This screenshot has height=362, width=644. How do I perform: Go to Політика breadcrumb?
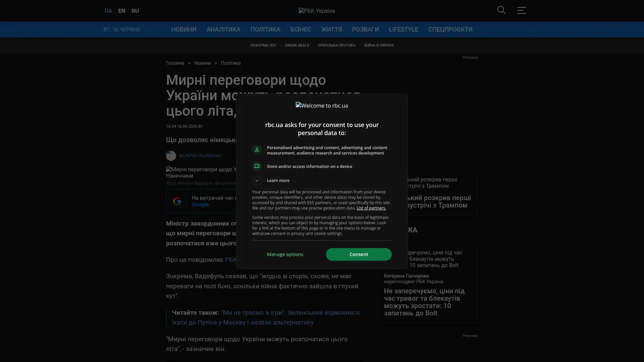pyautogui.click(x=230, y=63)
